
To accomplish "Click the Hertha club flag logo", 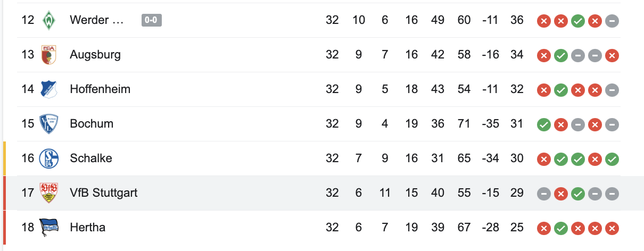I will [49, 228].
